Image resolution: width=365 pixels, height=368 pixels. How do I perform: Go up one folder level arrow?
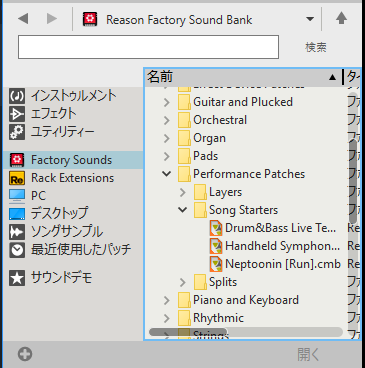pos(341,18)
